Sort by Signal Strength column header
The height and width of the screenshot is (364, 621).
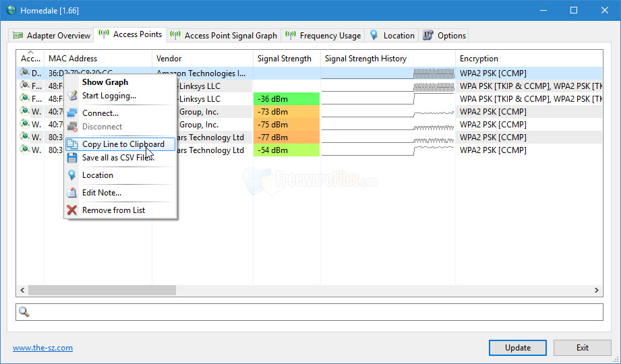pos(287,58)
